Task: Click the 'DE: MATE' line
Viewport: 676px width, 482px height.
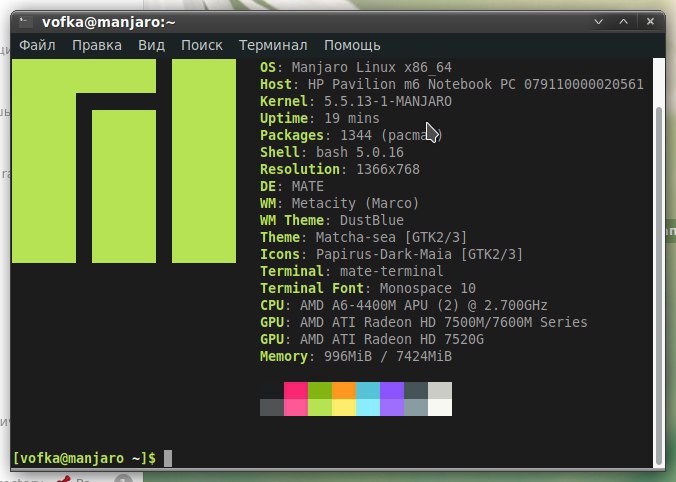Action: (x=291, y=186)
